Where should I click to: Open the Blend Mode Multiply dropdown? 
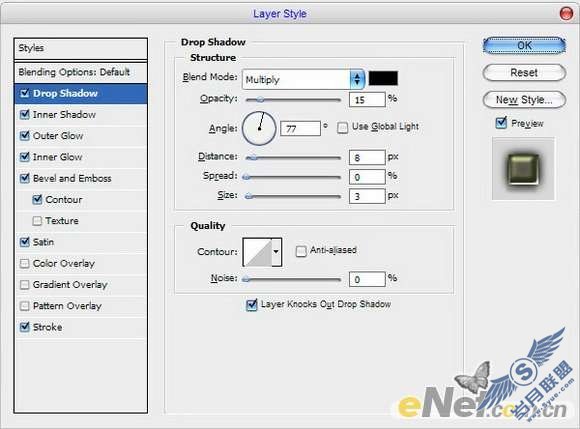(x=304, y=79)
